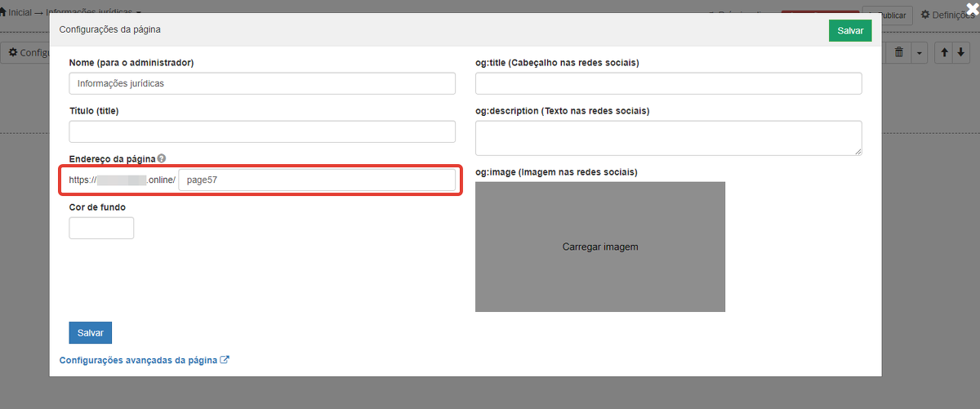Click the move down arrow icon
980x409 pixels.
click(x=960, y=52)
